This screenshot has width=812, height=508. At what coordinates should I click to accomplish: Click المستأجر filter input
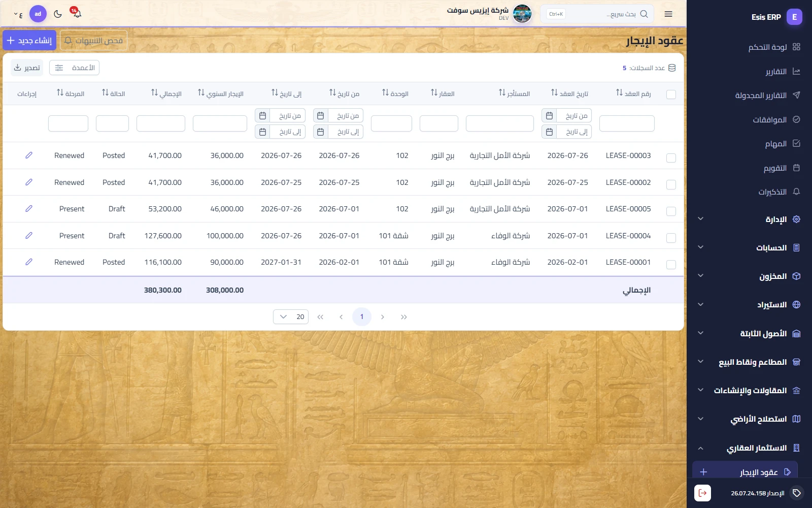500,123
